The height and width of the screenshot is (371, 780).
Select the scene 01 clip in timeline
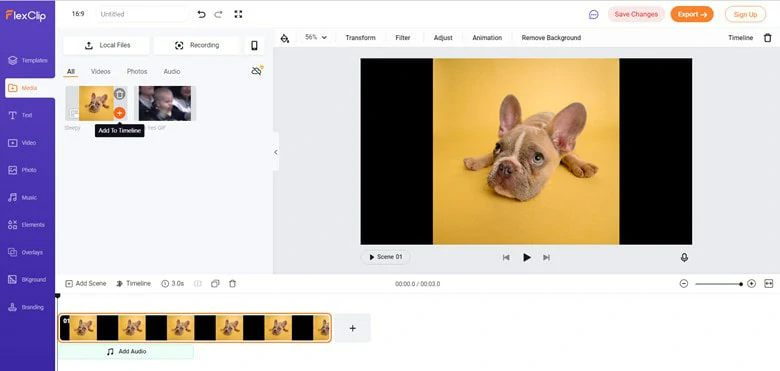click(x=195, y=328)
